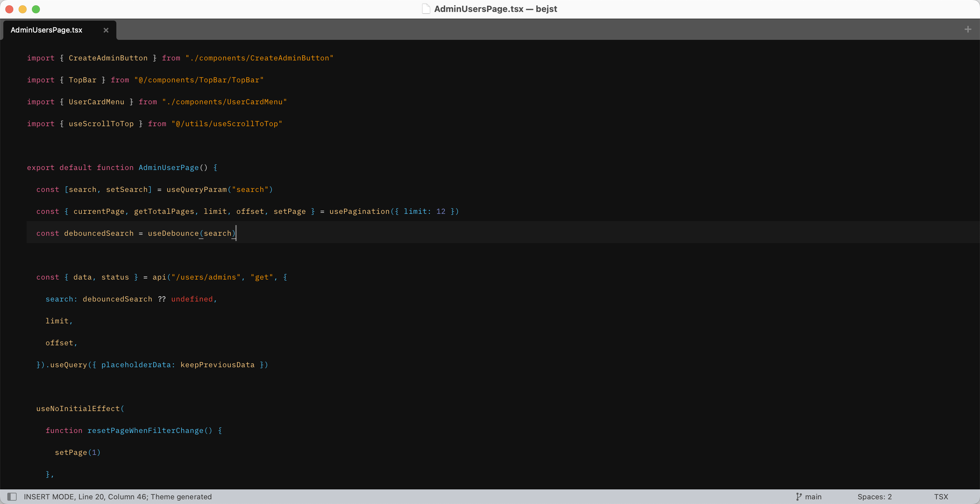Close the AdminUsersPage.tsx tab
The image size is (980, 504).
point(106,30)
